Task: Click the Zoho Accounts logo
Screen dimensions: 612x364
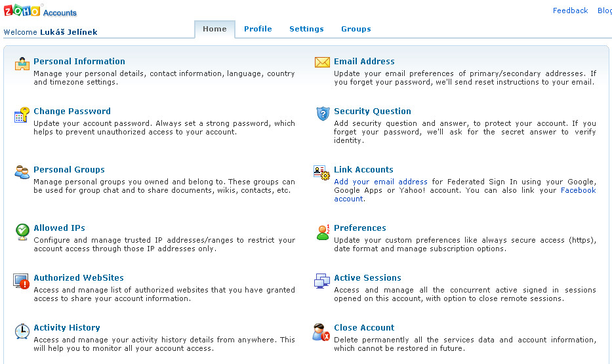Action: [40, 11]
